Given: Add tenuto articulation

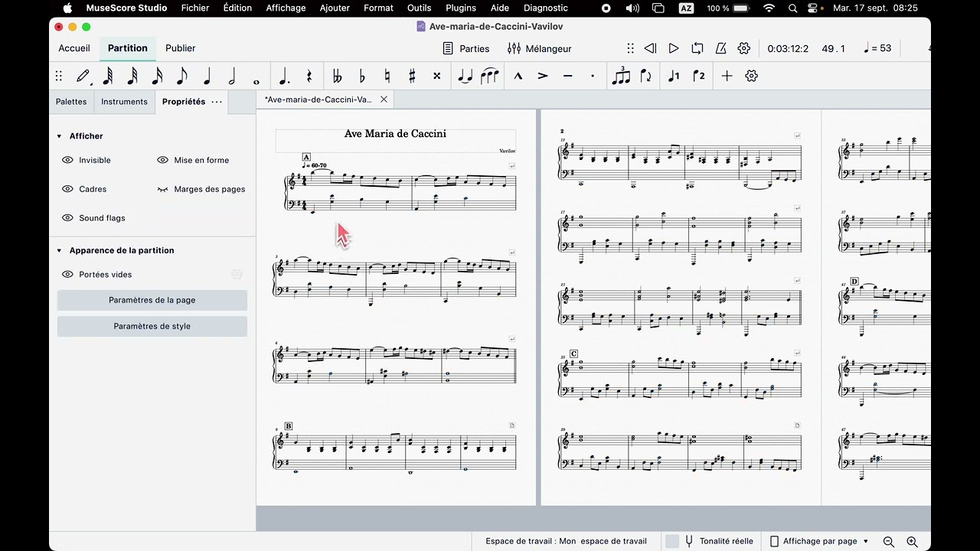Looking at the screenshot, I should pos(567,76).
